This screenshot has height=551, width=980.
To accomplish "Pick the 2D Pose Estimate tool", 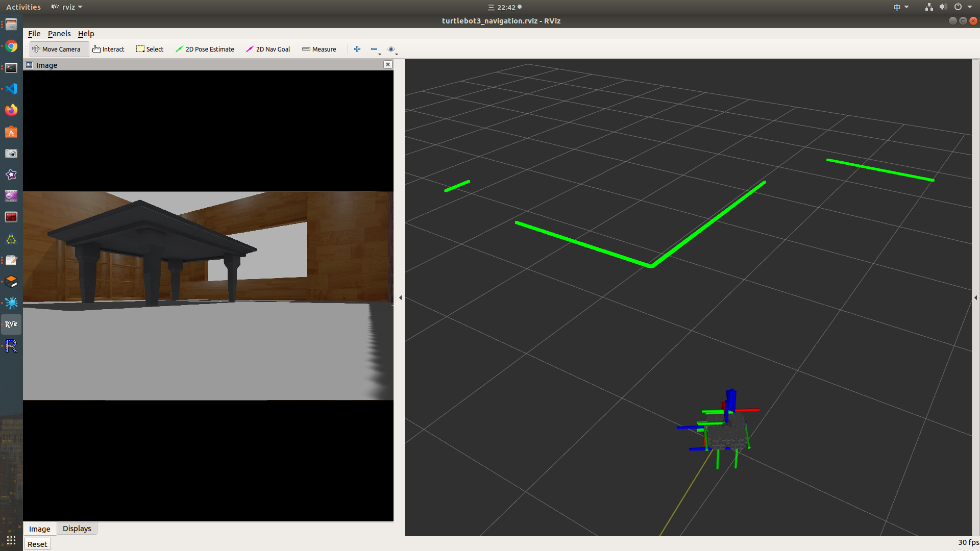I will [x=205, y=49].
